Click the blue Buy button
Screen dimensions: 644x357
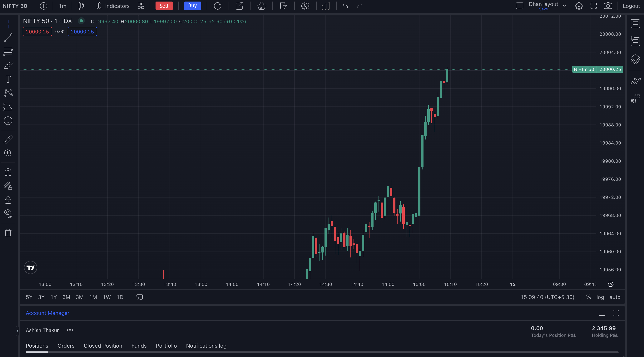[192, 6]
